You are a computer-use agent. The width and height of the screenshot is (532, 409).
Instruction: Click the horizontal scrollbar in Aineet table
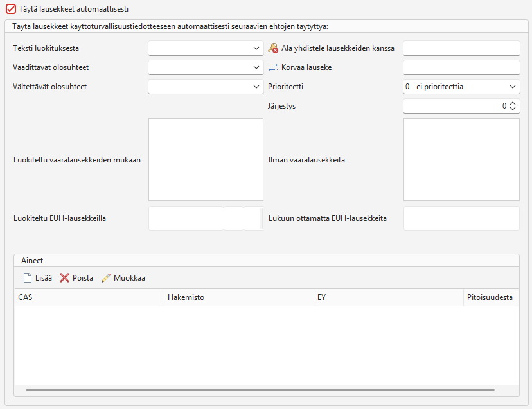pos(260,390)
